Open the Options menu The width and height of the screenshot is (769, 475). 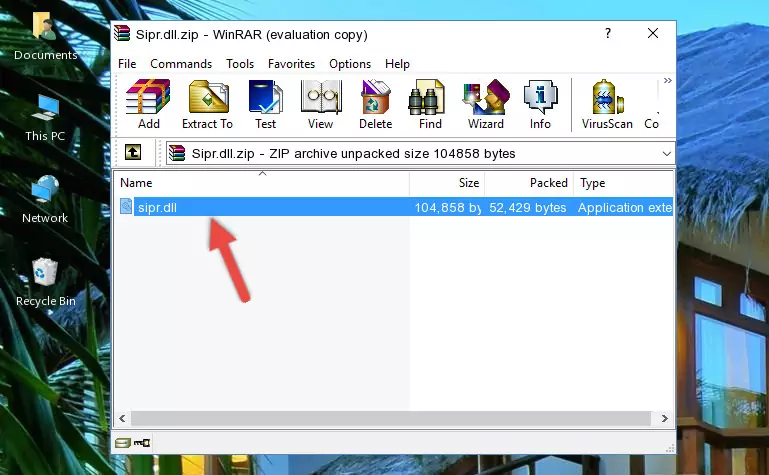(x=350, y=64)
